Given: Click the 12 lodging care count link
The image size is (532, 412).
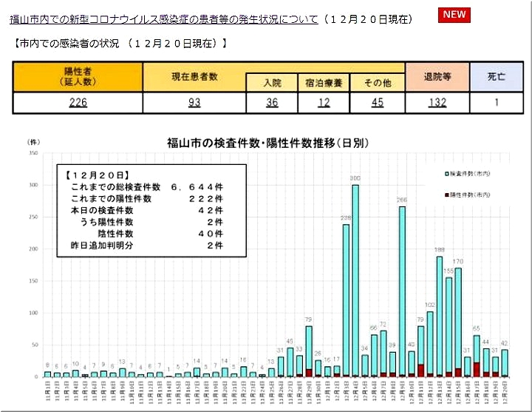Looking at the screenshot, I should (324, 103).
